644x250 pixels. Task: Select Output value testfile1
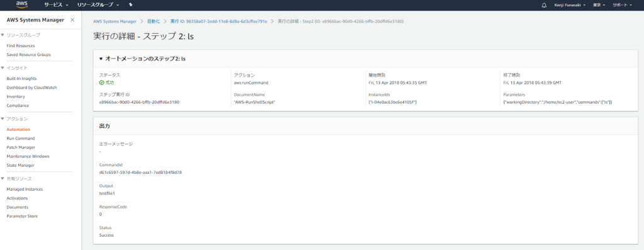click(107, 193)
